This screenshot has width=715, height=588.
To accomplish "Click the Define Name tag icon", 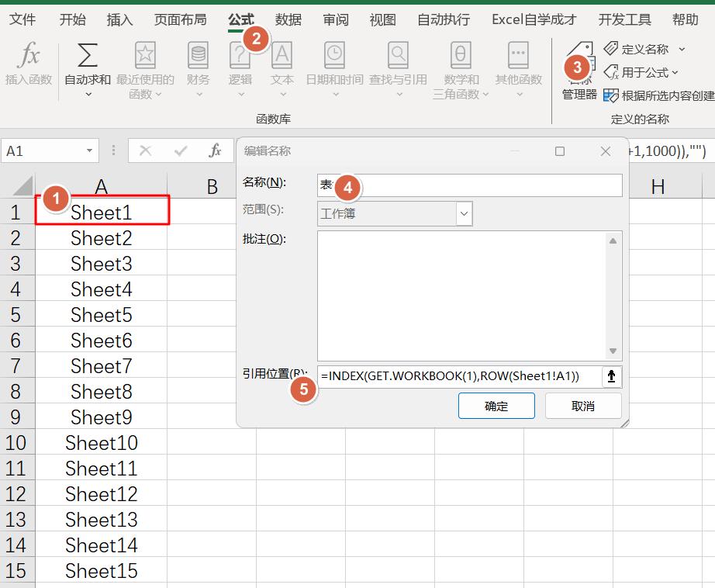I will tap(610, 48).
